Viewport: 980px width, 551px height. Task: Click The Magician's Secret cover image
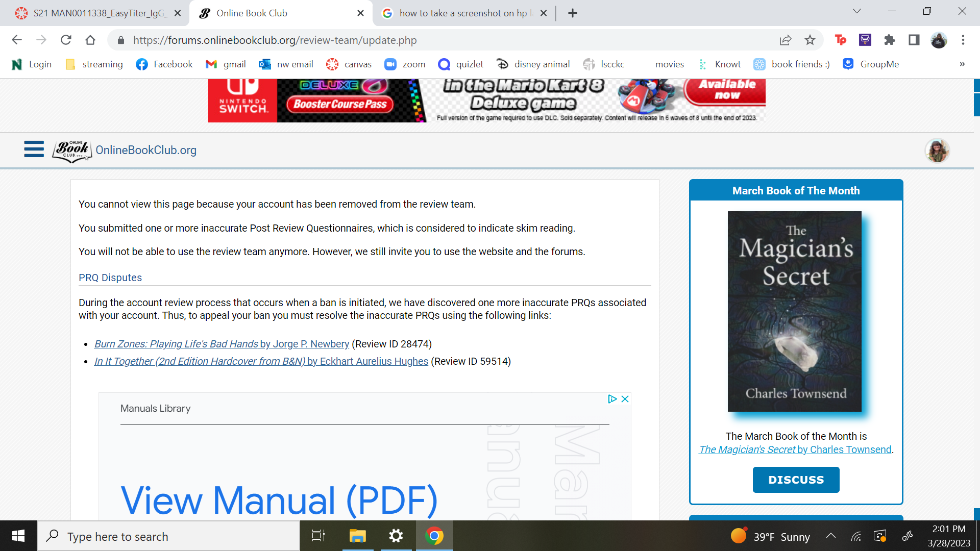click(x=794, y=311)
